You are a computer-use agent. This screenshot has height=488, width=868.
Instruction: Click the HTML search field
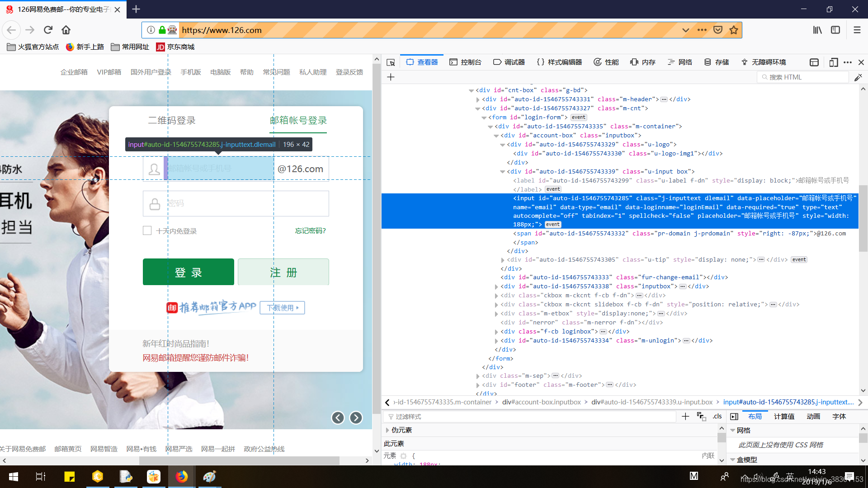[803, 77]
